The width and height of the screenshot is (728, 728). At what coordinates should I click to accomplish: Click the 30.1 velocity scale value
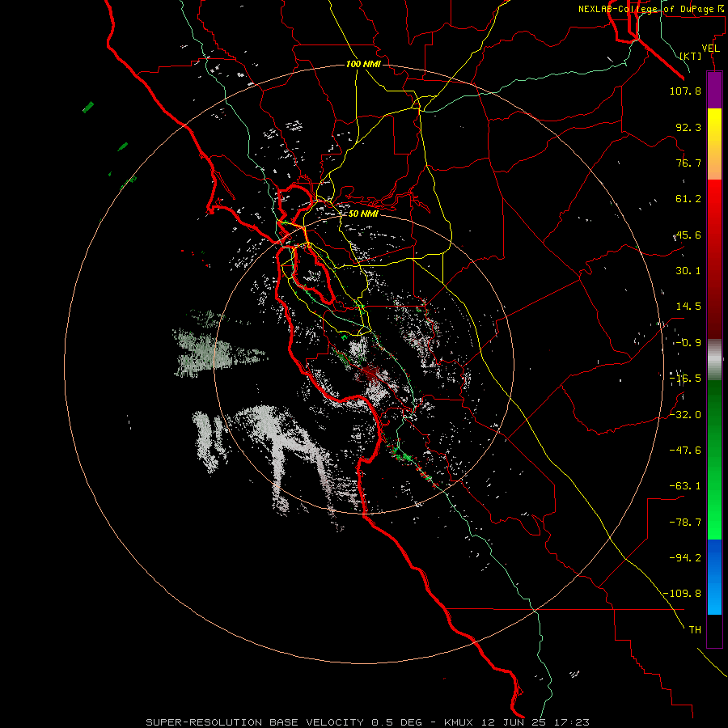point(688,271)
